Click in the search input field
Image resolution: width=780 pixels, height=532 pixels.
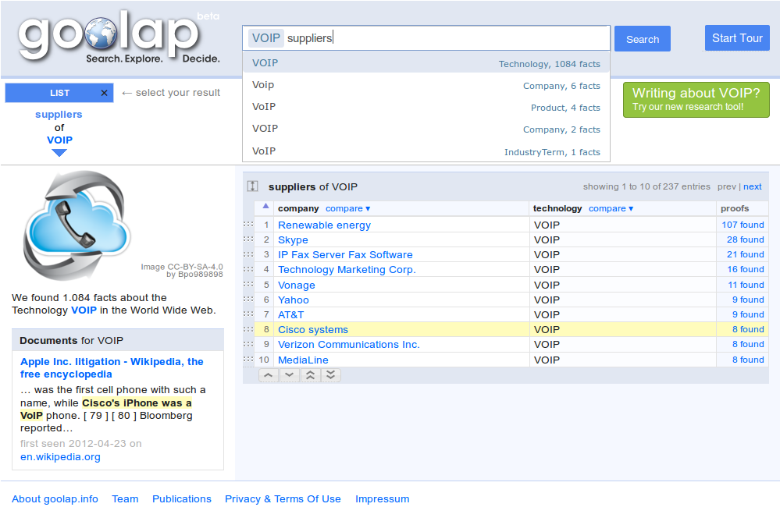tap(468, 37)
